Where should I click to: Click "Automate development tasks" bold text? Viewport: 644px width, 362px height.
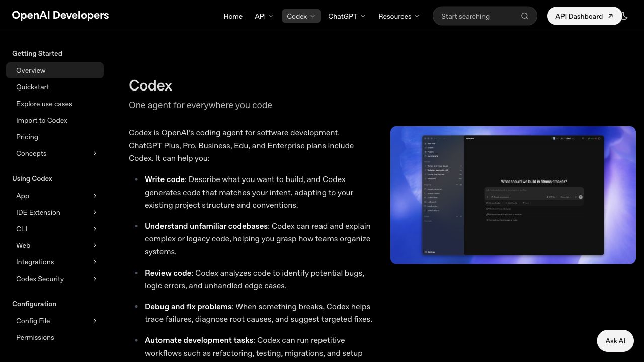point(199,340)
